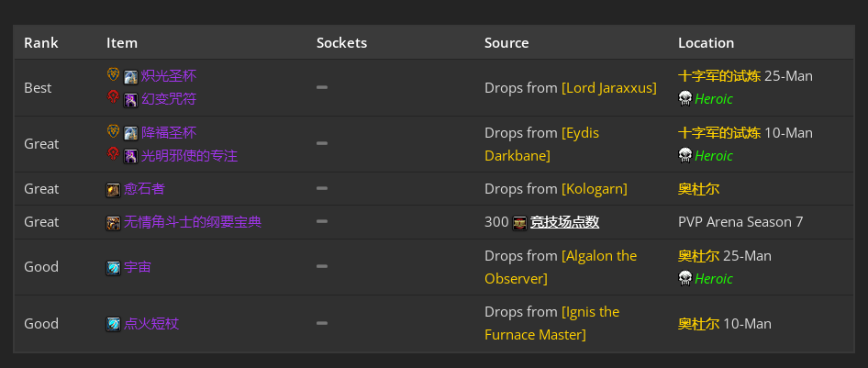
Task: Click the Rank column header
Action: 41,42
